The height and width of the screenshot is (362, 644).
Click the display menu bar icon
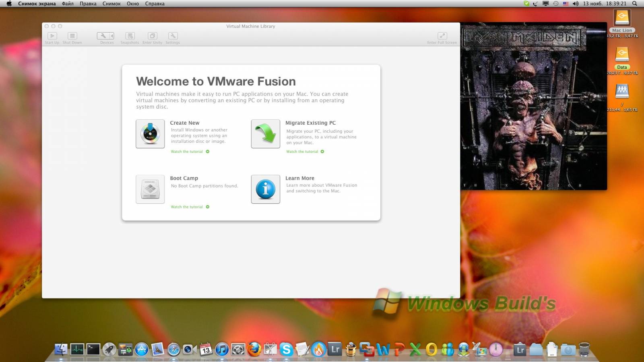(x=545, y=4)
